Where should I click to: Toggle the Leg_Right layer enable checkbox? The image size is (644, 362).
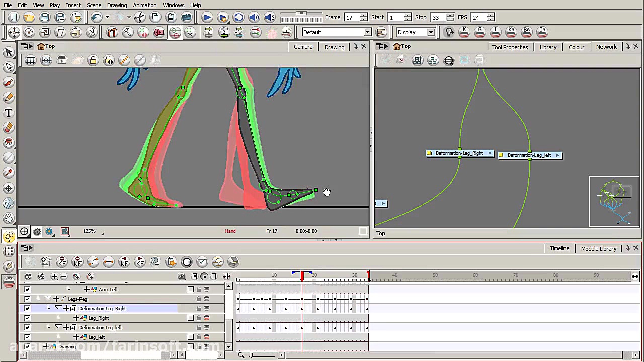[27, 318]
